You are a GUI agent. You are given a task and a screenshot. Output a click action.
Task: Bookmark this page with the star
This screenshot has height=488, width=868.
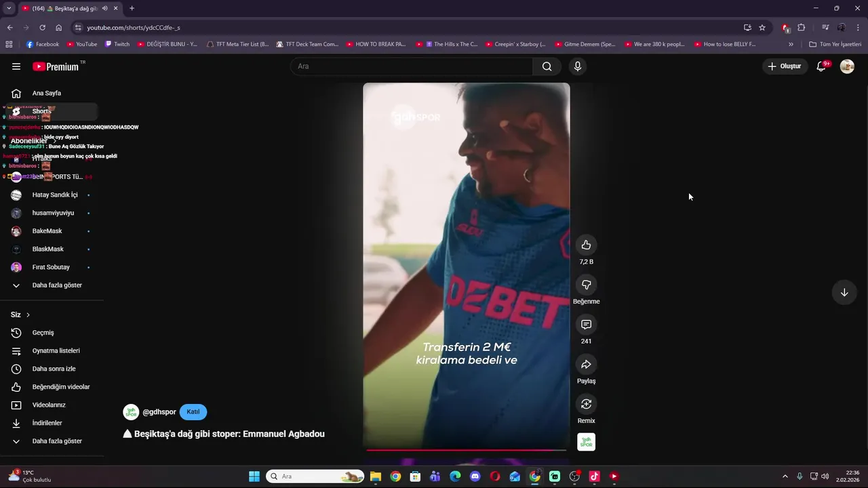(762, 28)
